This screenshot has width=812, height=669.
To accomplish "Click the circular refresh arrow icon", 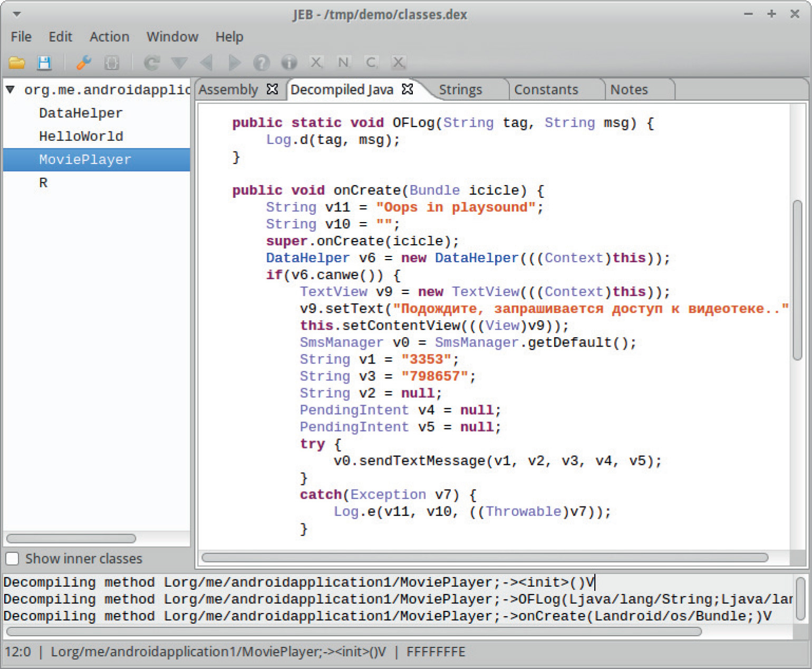I will (152, 63).
